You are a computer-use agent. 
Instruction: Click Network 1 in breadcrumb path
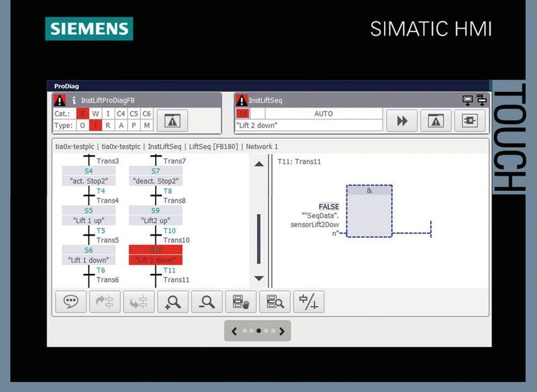coord(262,146)
